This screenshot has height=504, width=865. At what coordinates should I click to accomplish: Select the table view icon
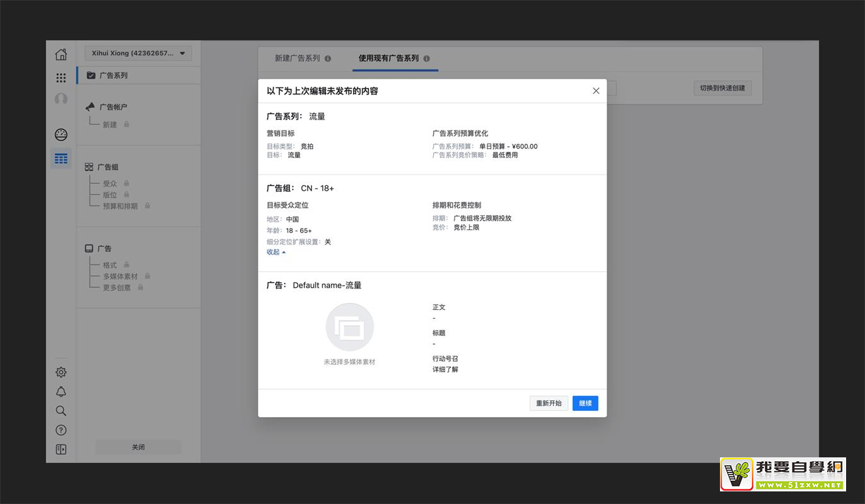click(x=61, y=159)
